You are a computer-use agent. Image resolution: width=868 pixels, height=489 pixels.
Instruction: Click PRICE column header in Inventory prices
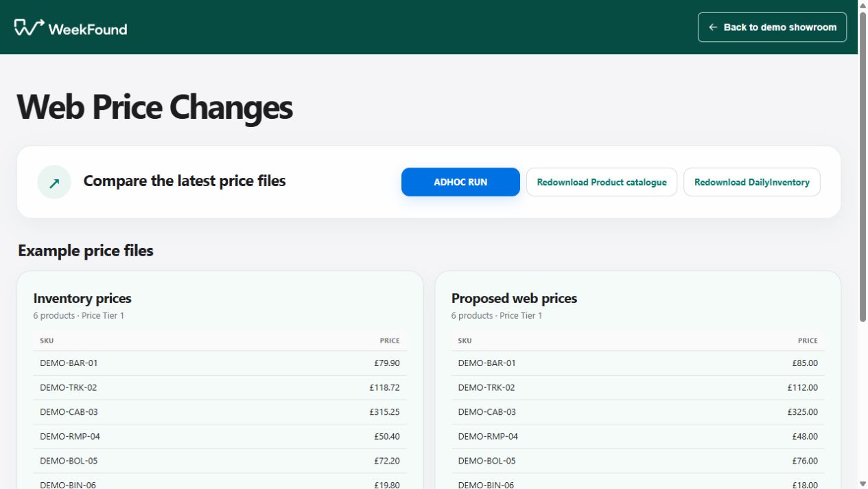pyautogui.click(x=390, y=341)
